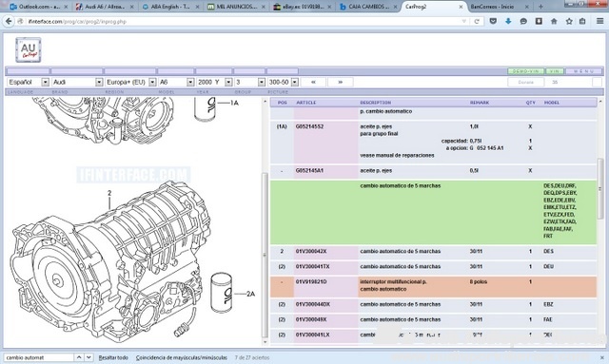Close the CarProg2 tab

click(461, 7)
